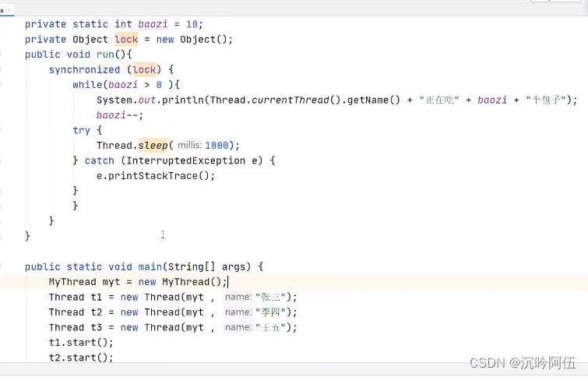588x377 pixels.
Task: Click the 1000 sleep value
Action: (x=217, y=146)
